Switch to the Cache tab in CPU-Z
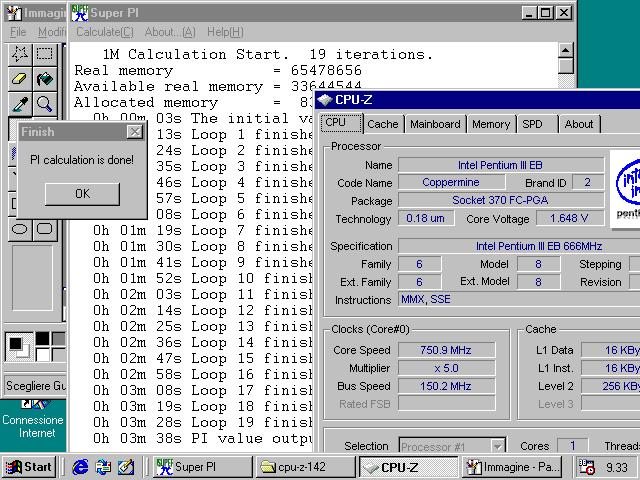 (382, 124)
